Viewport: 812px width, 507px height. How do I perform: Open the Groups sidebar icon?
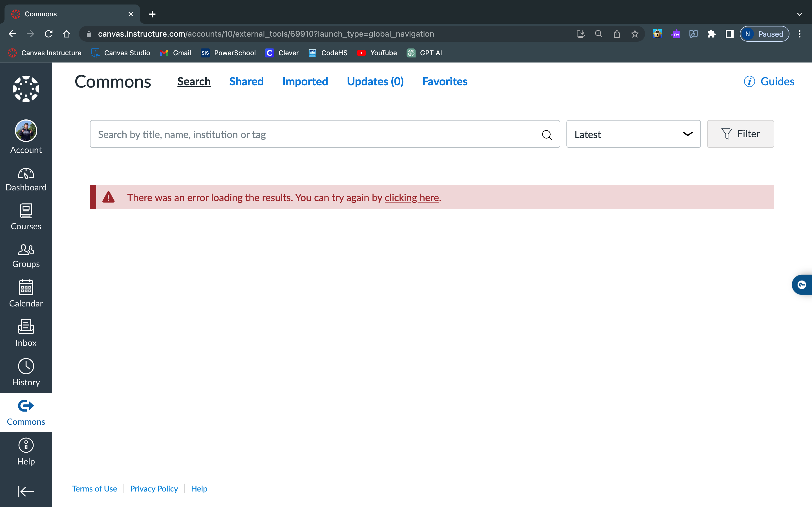[x=26, y=256]
